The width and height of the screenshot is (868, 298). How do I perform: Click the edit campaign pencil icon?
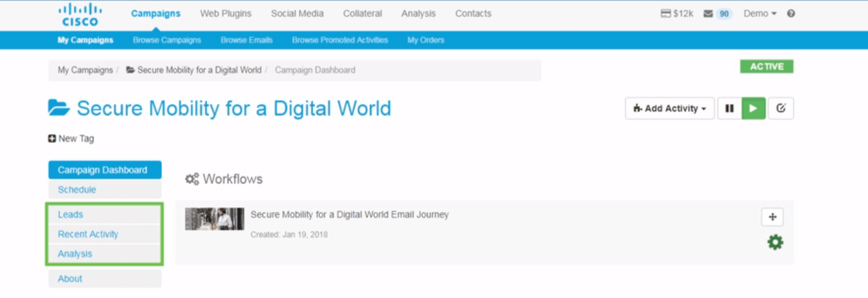781,109
